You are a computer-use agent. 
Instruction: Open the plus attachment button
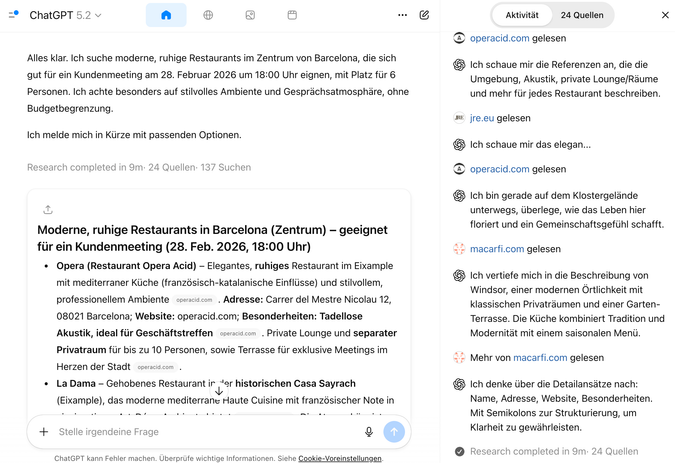click(x=43, y=432)
